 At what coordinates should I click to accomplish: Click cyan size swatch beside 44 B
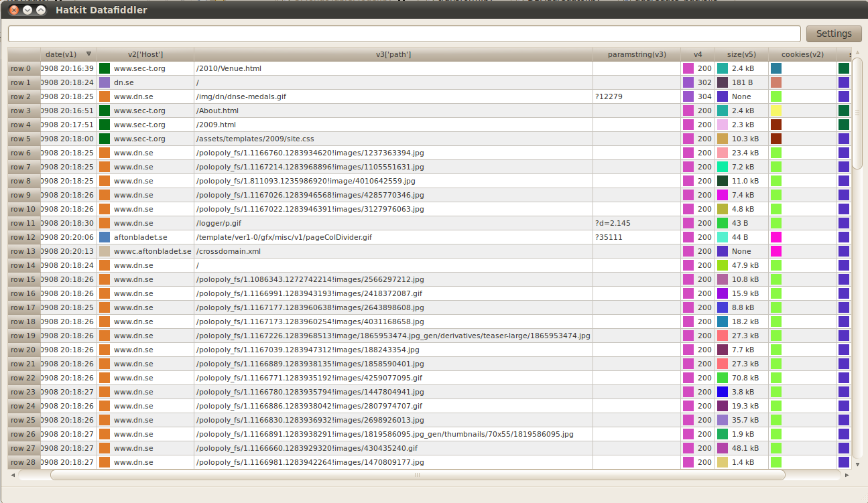click(723, 237)
